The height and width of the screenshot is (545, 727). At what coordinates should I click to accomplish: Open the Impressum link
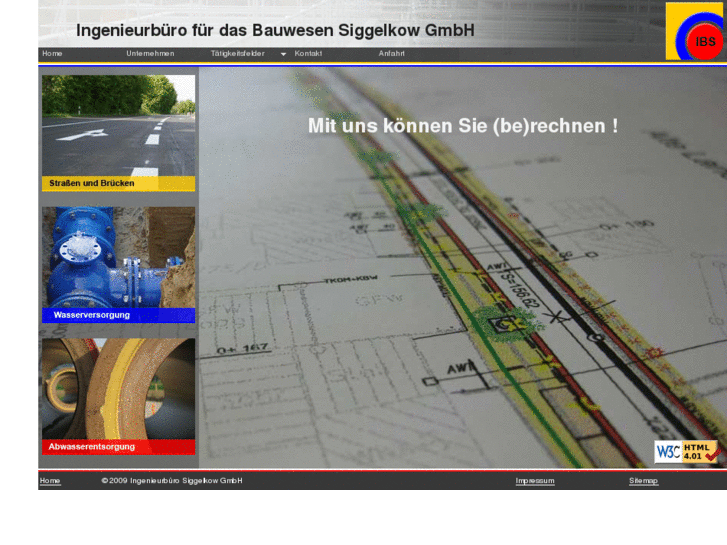[535, 481]
